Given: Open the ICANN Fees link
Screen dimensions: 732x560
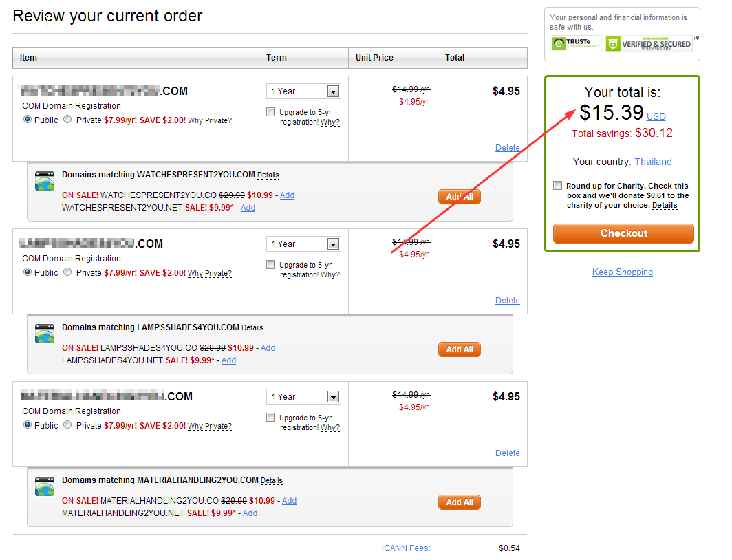Looking at the screenshot, I should coord(406,548).
